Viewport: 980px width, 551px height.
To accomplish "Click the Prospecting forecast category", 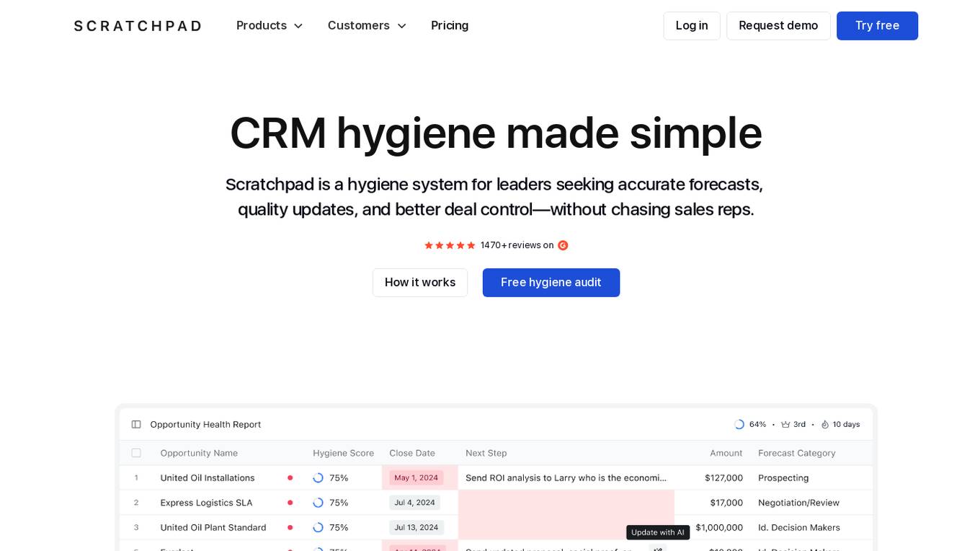I will 783,477.
